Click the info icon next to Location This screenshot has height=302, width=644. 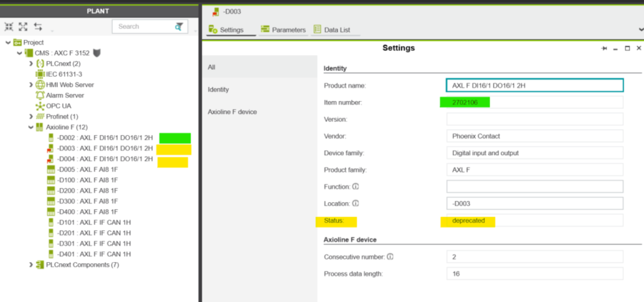coord(355,203)
